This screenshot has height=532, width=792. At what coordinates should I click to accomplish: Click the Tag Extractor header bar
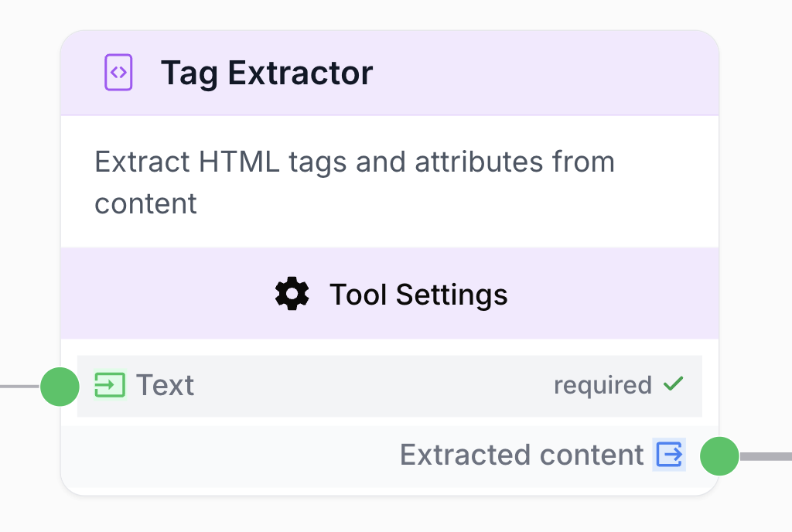pyautogui.click(x=390, y=72)
